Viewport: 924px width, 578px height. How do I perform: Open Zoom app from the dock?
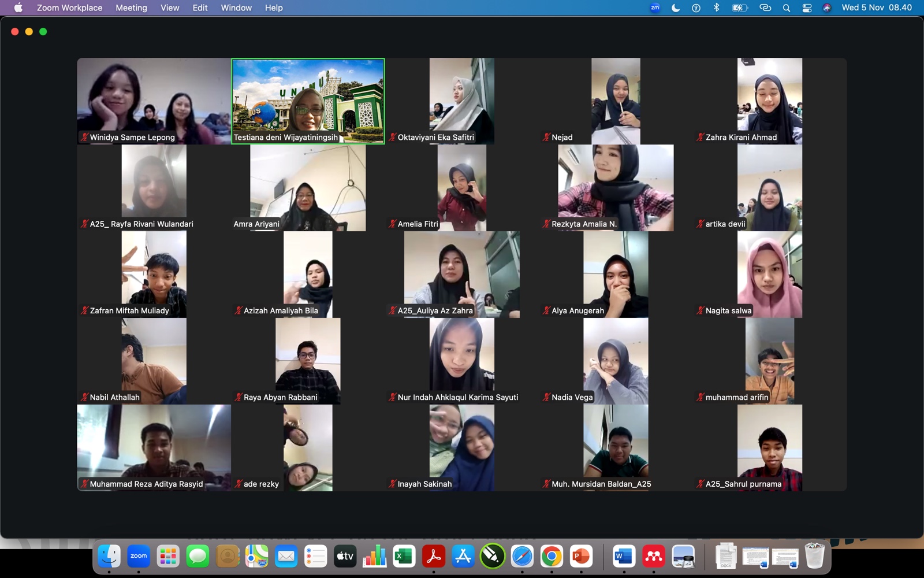point(139,556)
